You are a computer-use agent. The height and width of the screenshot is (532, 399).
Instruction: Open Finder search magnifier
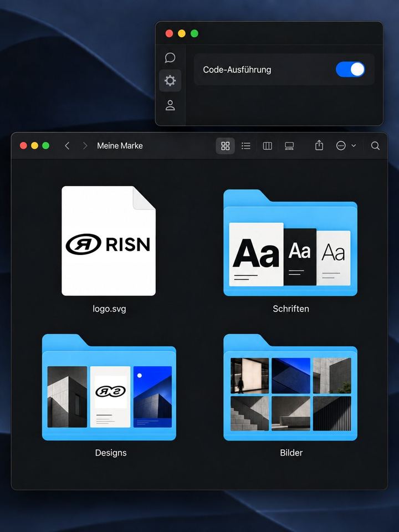point(375,146)
